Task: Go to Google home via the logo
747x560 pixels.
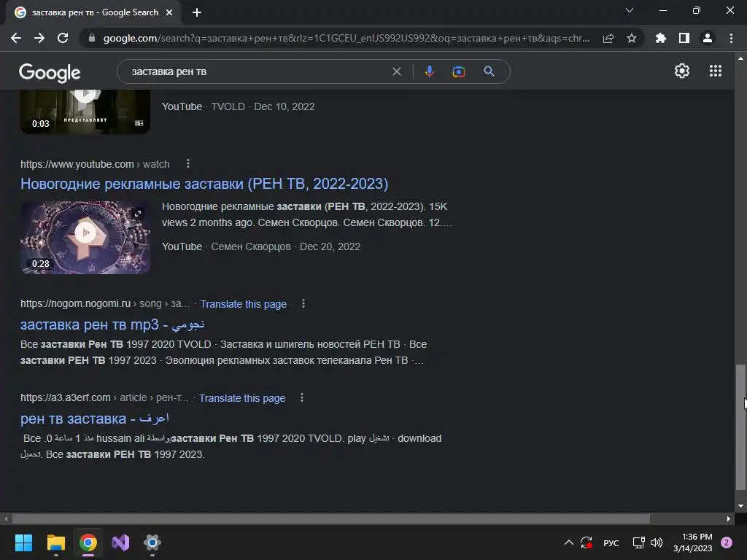Action: 50,72
